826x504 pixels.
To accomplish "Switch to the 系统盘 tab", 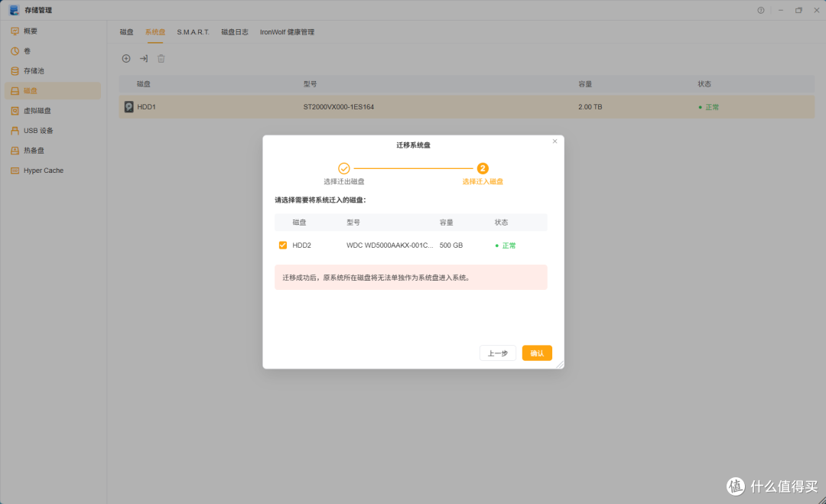I will pyautogui.click(x=154, y=32).
